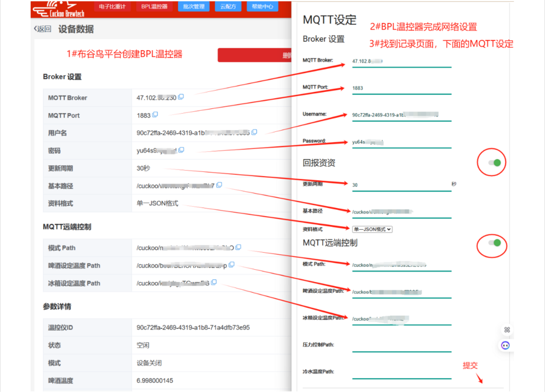545x392 pixels.
Task: Copy the 冰箱设定温度 Path value
Action: (214, 283)
